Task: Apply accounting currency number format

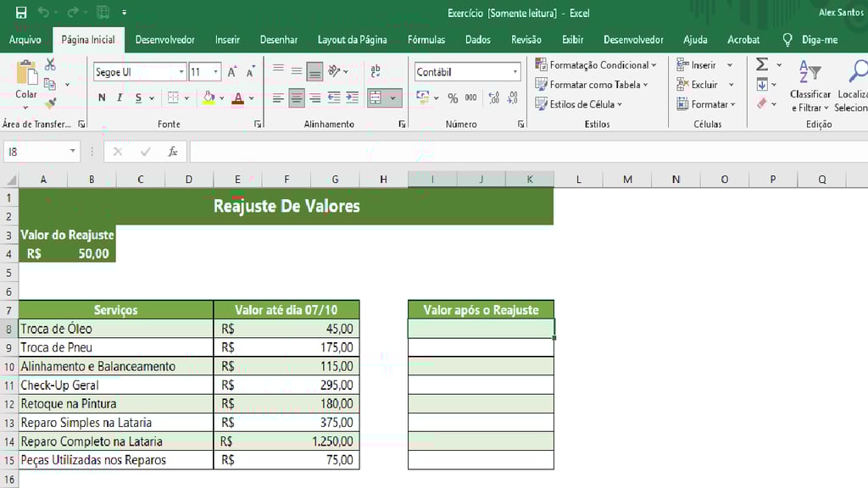Action: point(423,98)
